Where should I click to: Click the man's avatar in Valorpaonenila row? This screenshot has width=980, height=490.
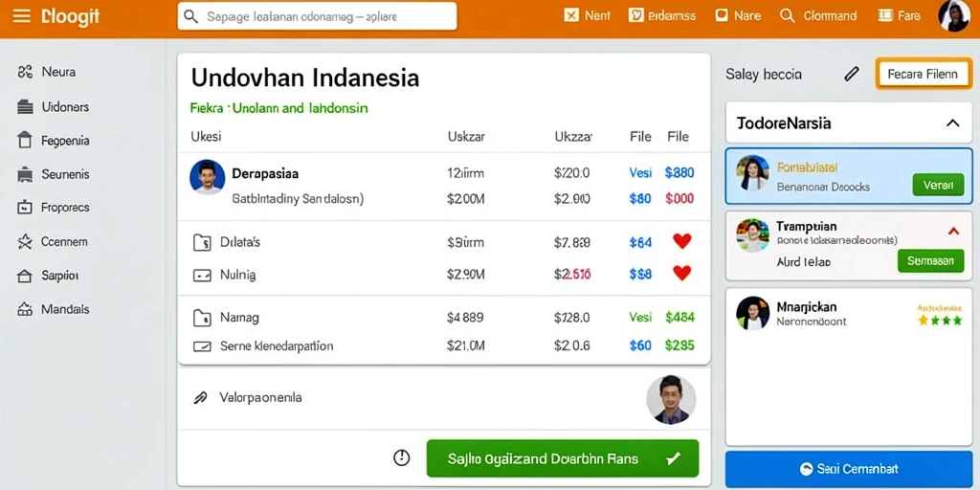point(671,400)
